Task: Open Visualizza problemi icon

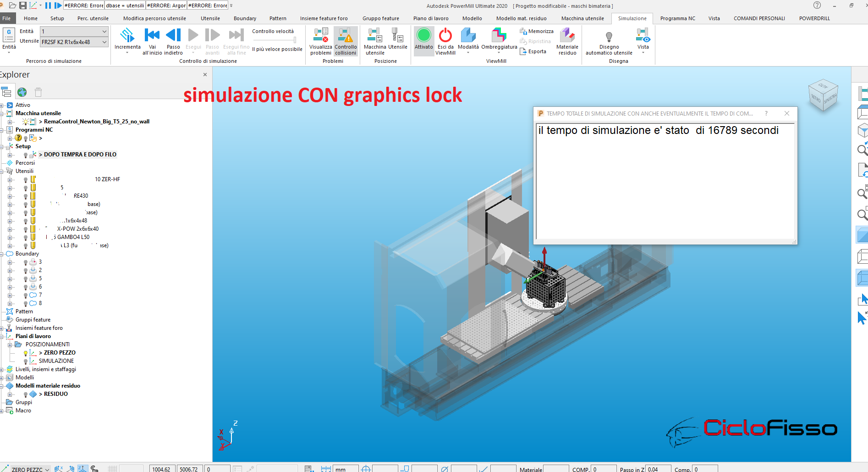Action: (320, 35)
